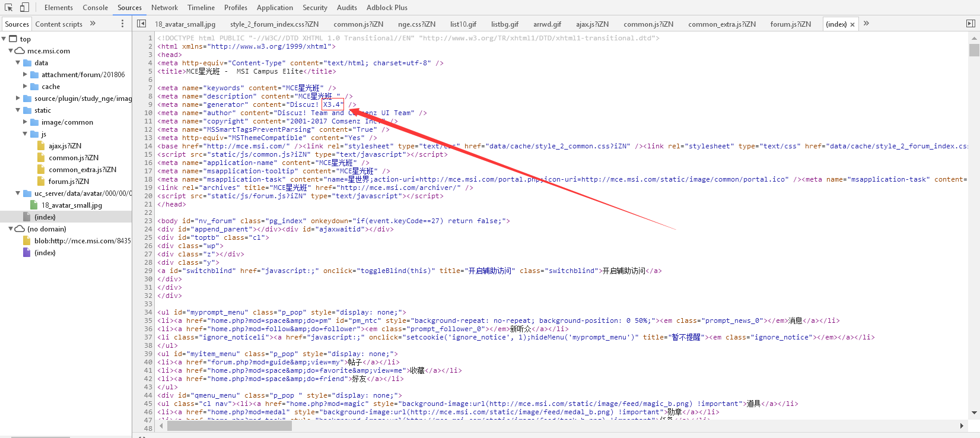Click the vertical scrollbar down arrow
Viewport: 980px width, 438px height.
click(974, 413)
